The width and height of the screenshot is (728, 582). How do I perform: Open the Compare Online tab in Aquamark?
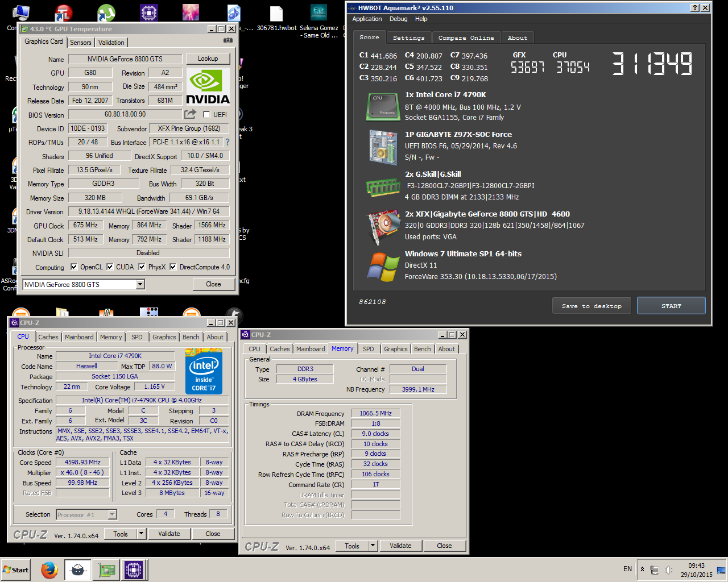click(466, 38)
